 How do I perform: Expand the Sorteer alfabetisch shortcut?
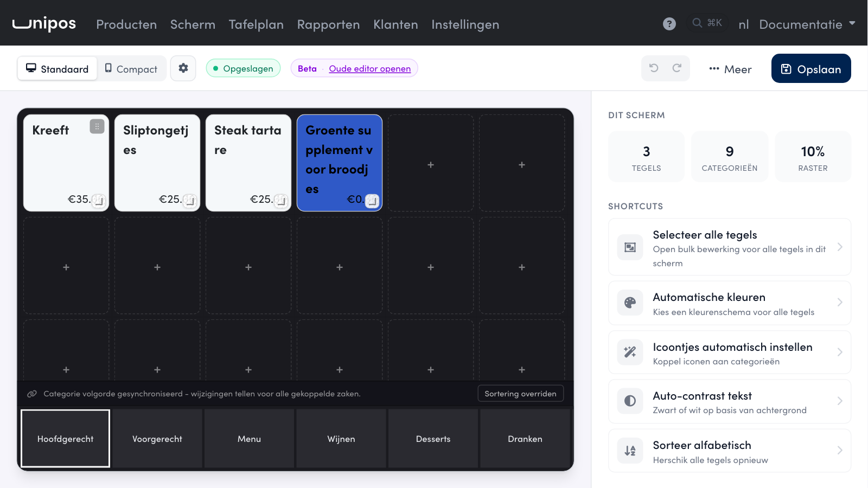pyautogui.click(x=730, y=451)
